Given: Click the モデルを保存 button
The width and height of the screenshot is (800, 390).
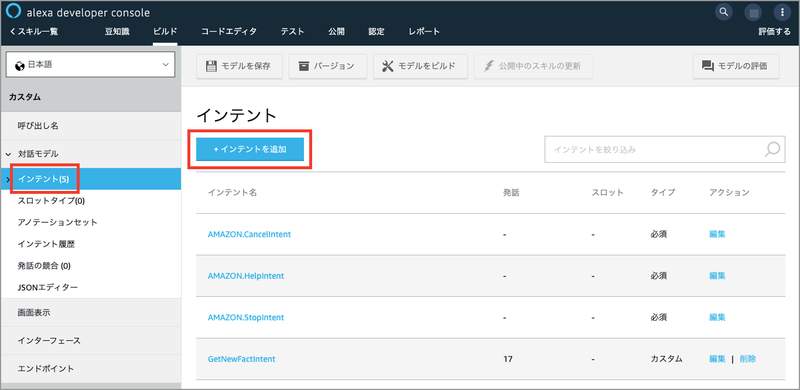Looking at the screenshot, I should (239, 66).
